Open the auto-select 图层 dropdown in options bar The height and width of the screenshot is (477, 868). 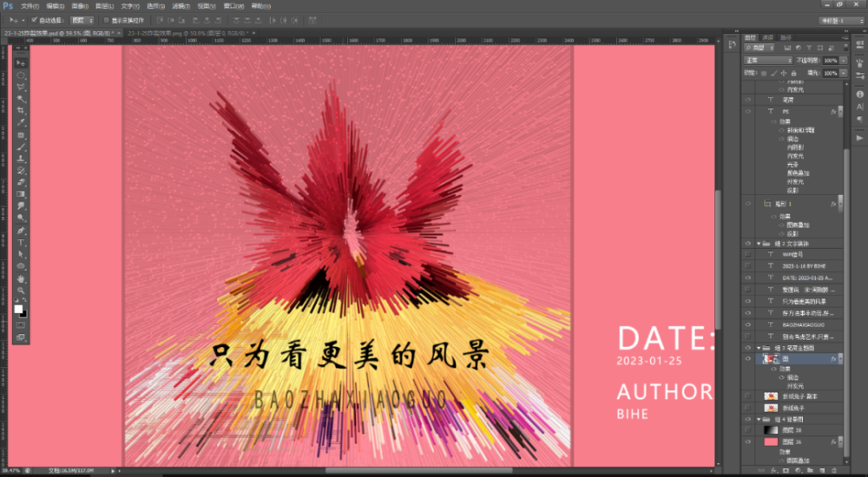click(82, 21)
